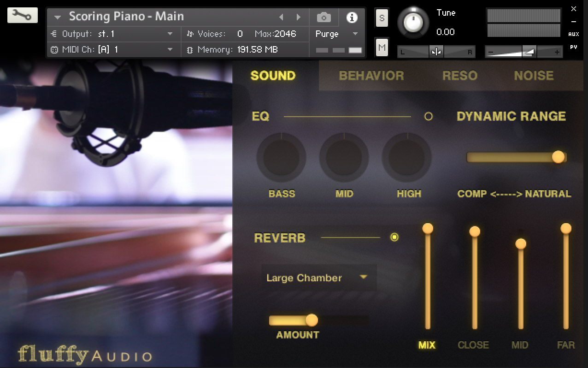This screenshot has height=368, width=588.
Task: Click the Scoring Piano - Main name
Action: [126, 17]
